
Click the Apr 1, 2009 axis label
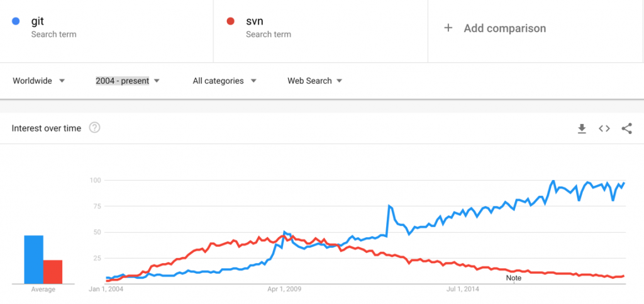pos(286,290)
